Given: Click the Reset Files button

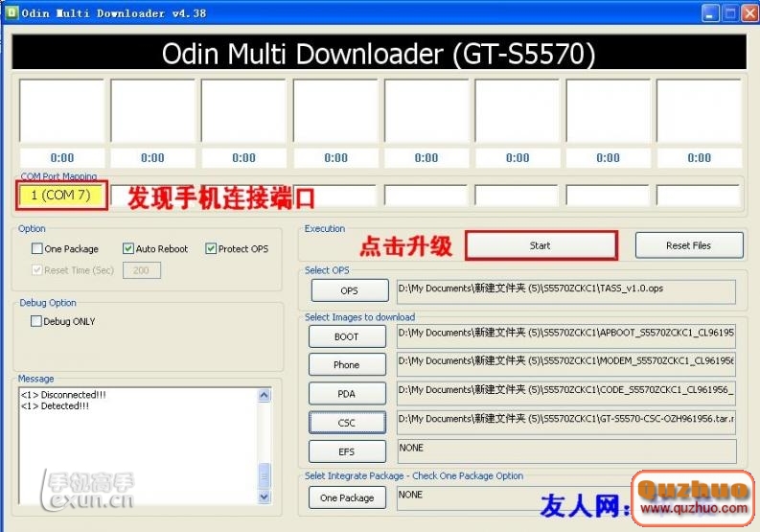Looking at the screenshot, I should [x=689, y=245].
